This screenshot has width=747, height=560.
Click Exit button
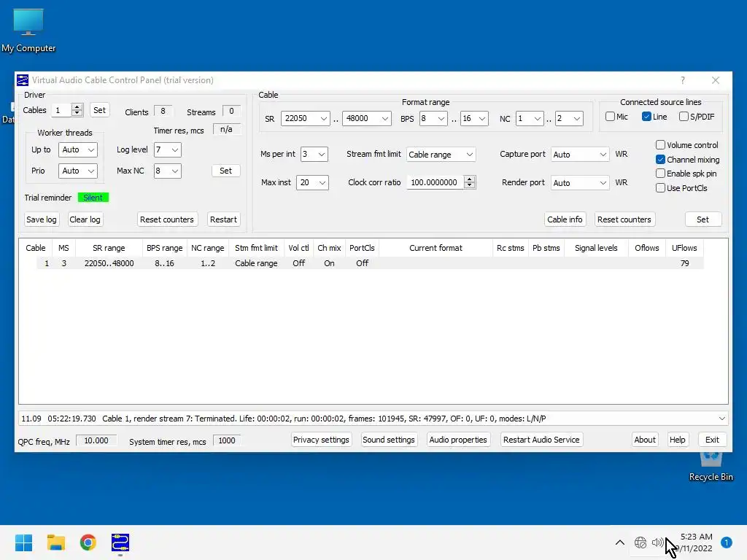pyautogui.click(x=712, y=440)
